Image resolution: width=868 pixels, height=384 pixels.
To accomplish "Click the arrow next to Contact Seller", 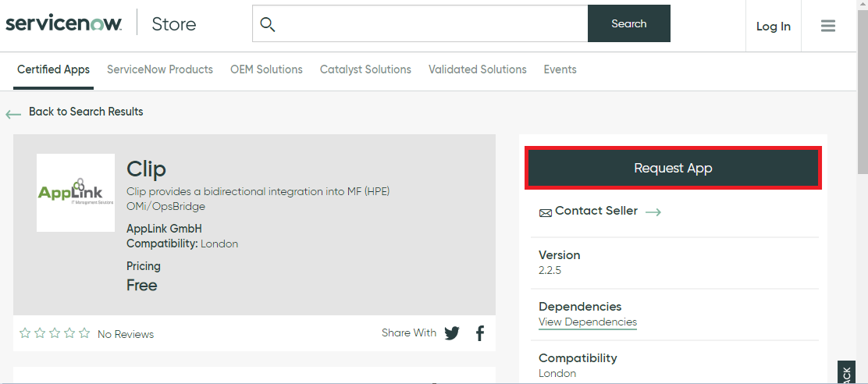I will (x=653, y=212).
